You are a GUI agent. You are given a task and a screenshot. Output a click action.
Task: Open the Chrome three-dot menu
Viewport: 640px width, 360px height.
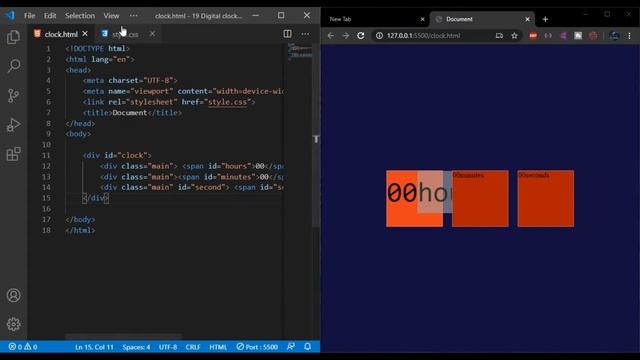coord(629,36)
